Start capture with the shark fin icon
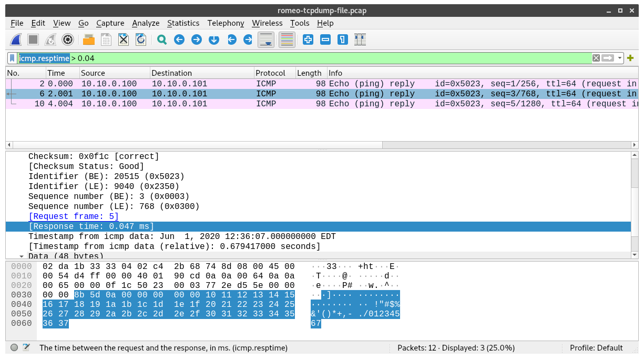The image size is (644, 359). pos(16,39)
